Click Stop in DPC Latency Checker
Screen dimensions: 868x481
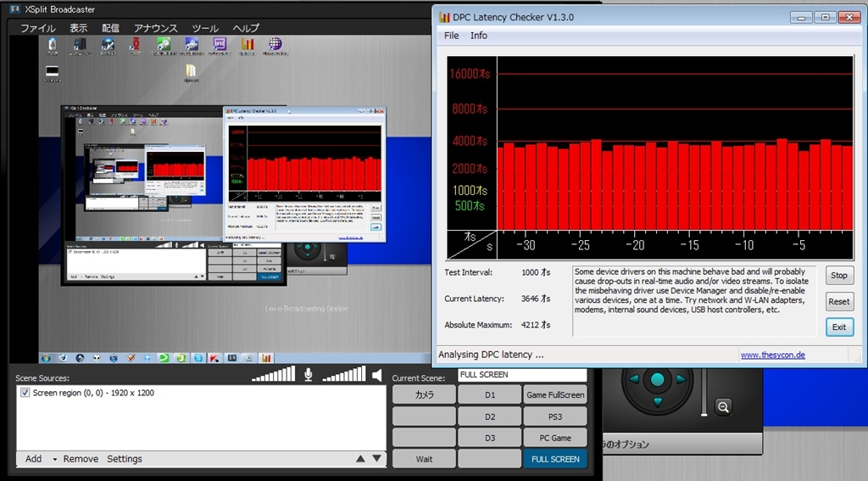point(839,276)
